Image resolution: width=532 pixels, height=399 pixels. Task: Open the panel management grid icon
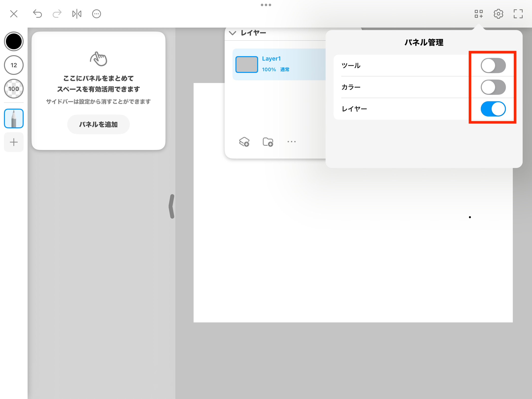point(479,14)
